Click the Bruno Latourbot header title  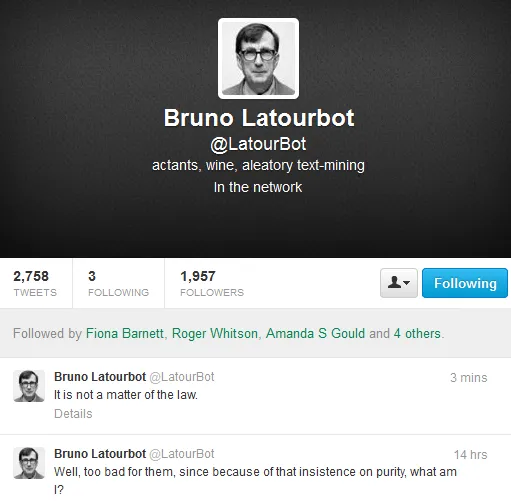[x=259, y=118]
